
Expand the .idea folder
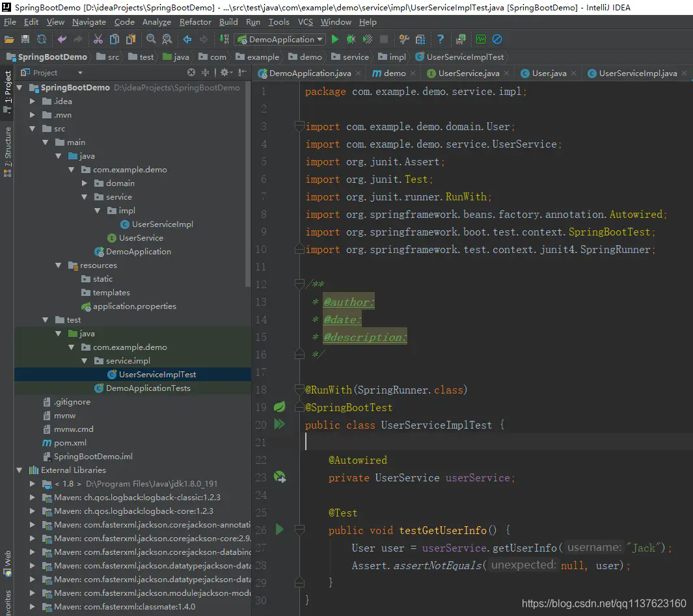[33, 101]
